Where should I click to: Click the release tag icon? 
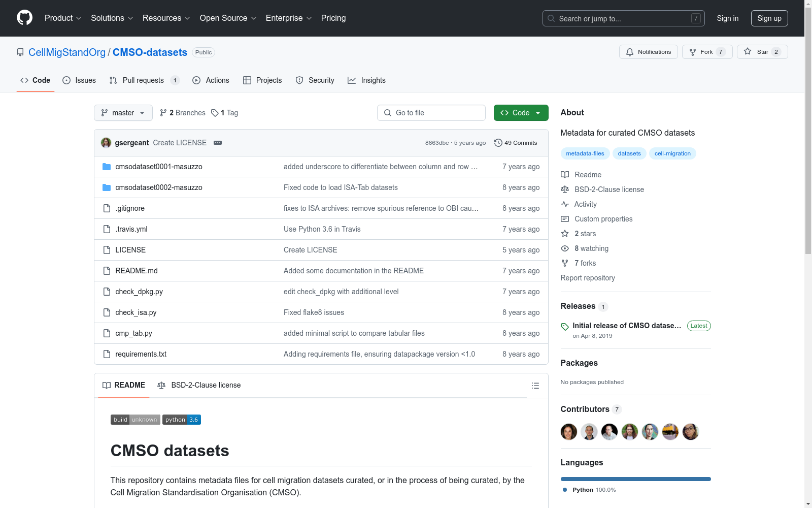coord(565,327)
